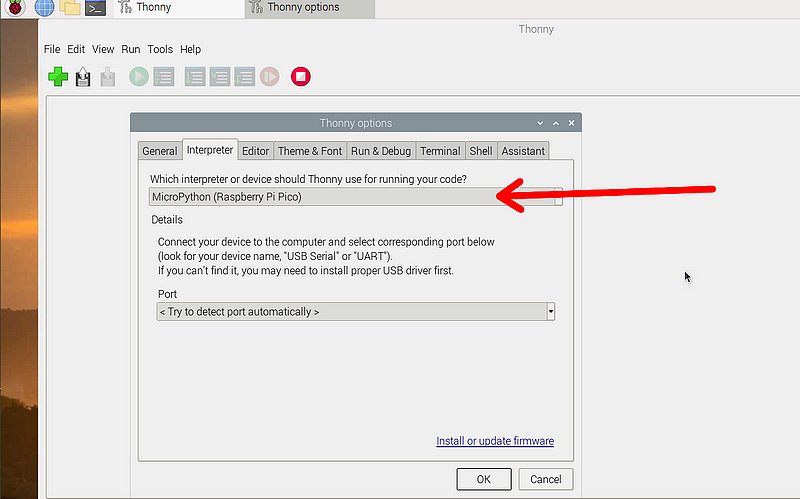
Task: Open the Raspberry Pi main menu
Action: (15, 7)
